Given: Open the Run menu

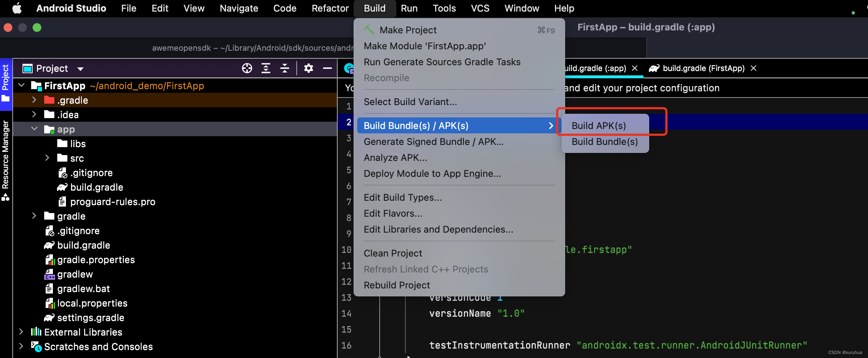Looking at the screenshot, I should tap(409, 8).
